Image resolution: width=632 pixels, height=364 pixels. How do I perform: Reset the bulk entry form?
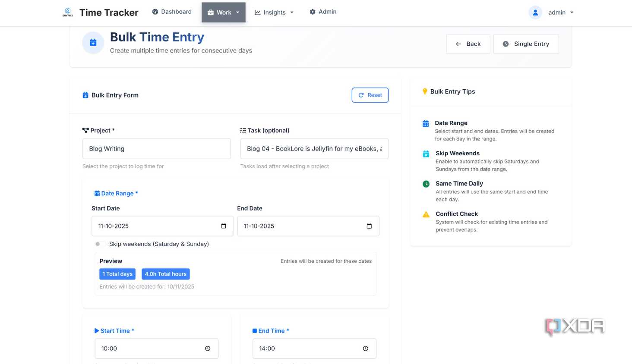pos(370,95)
